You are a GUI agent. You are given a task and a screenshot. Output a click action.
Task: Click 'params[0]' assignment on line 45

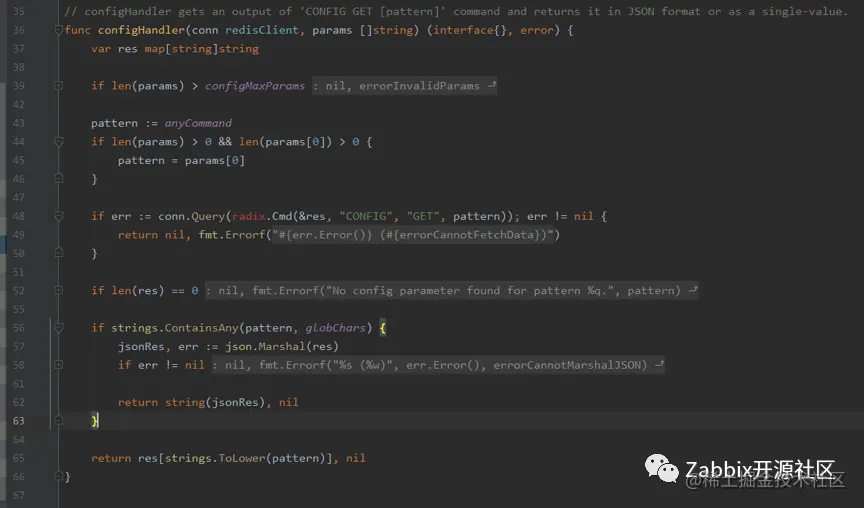[215, 160]
